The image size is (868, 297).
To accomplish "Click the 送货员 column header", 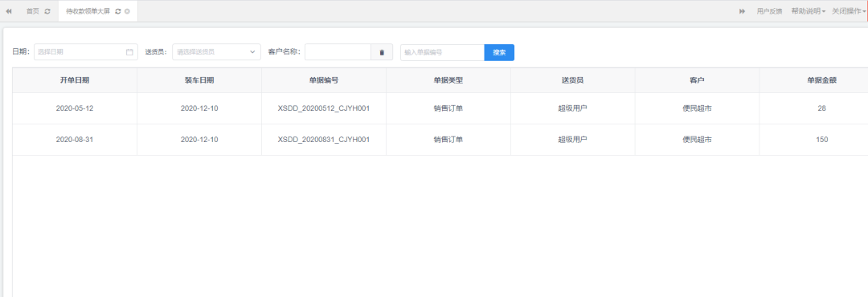I will [x=572, y=80].
